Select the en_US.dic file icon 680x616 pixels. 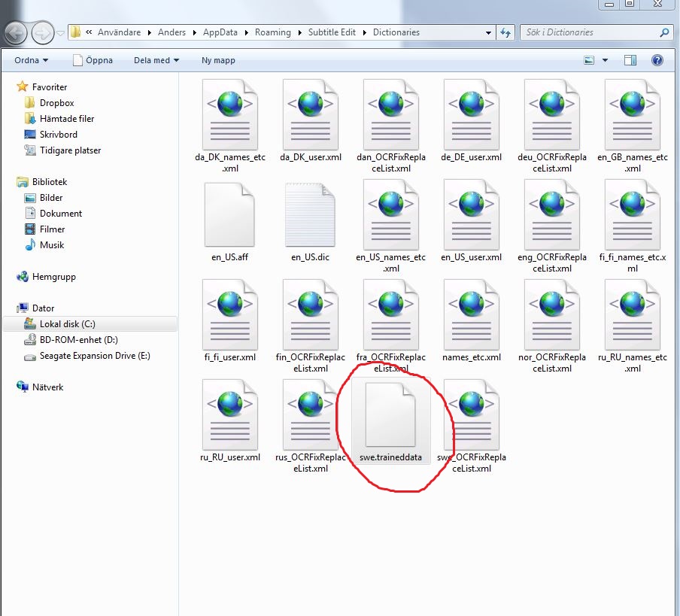click(310, 214)
